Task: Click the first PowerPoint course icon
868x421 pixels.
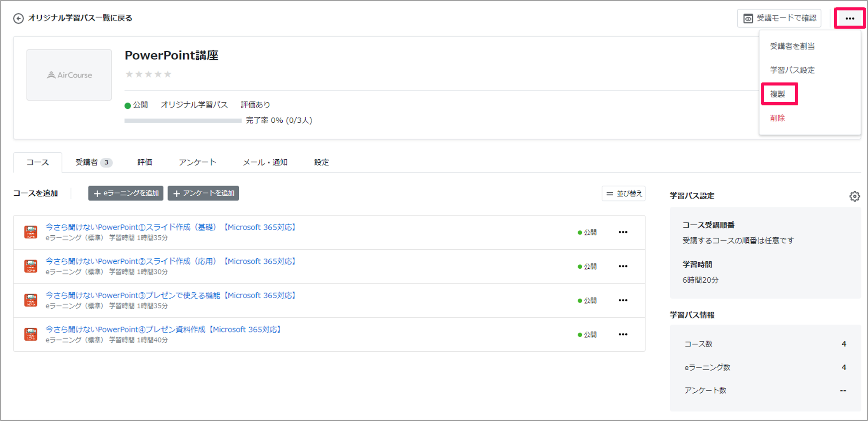Action: point(30,232)
